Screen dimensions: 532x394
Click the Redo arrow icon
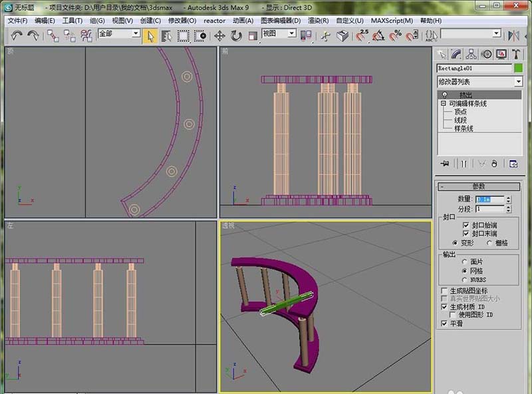tap(33, 35)
